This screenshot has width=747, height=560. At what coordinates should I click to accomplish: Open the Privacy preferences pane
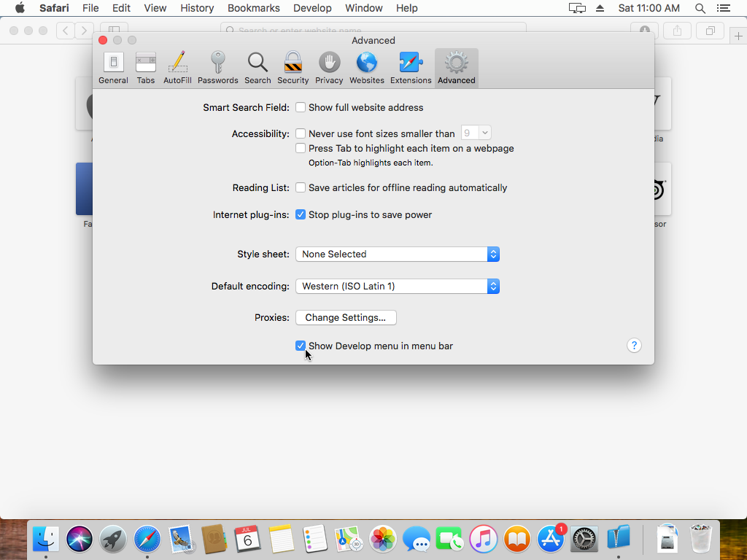click(329, 68)
